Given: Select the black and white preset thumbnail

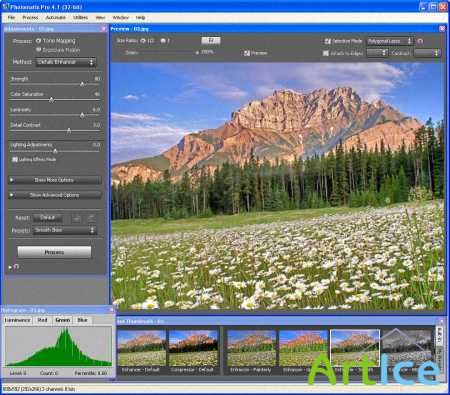Looking at the screenshot, I should 407,349.
